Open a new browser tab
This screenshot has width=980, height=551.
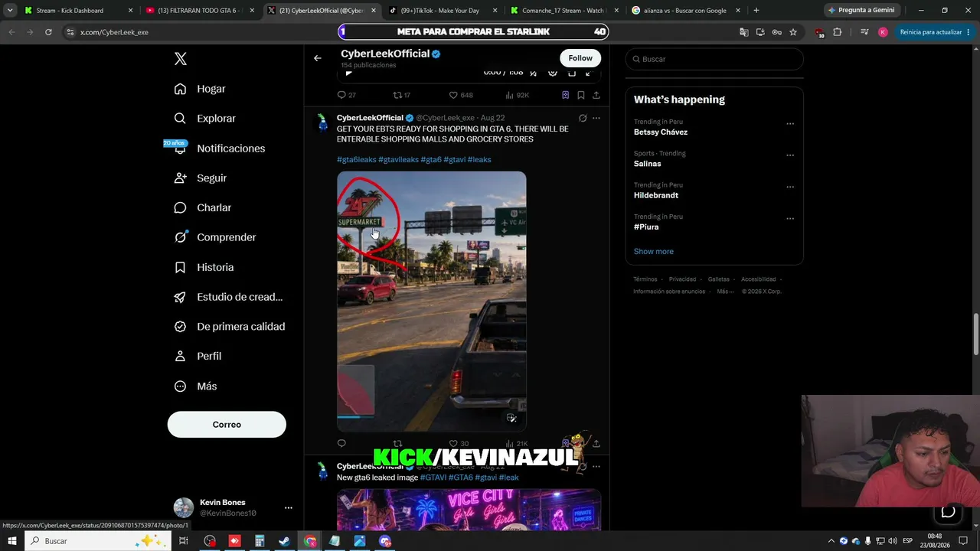(x=756, y=11)
